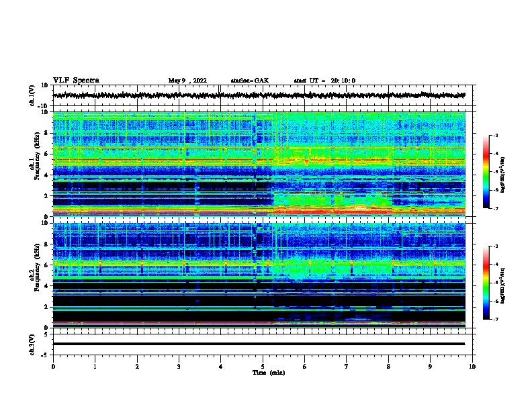Click the ch.2 "Frequency (kHz)" axis label

tap(37, 267)
